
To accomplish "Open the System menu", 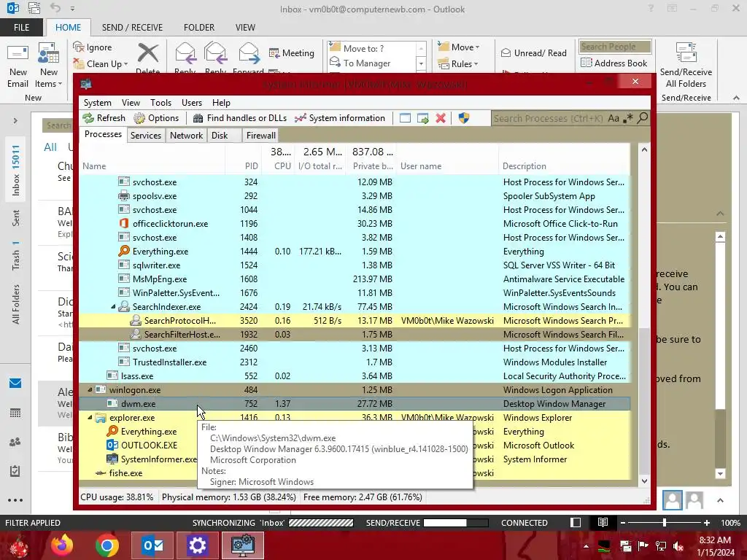I will (97, 102).
